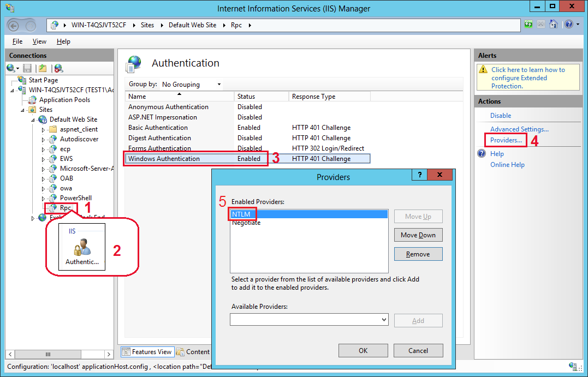This screenshot has width=588, height=377.
Task: Click the Connections pane horizontal scrollbar thumb
Action: pos(48,354)
